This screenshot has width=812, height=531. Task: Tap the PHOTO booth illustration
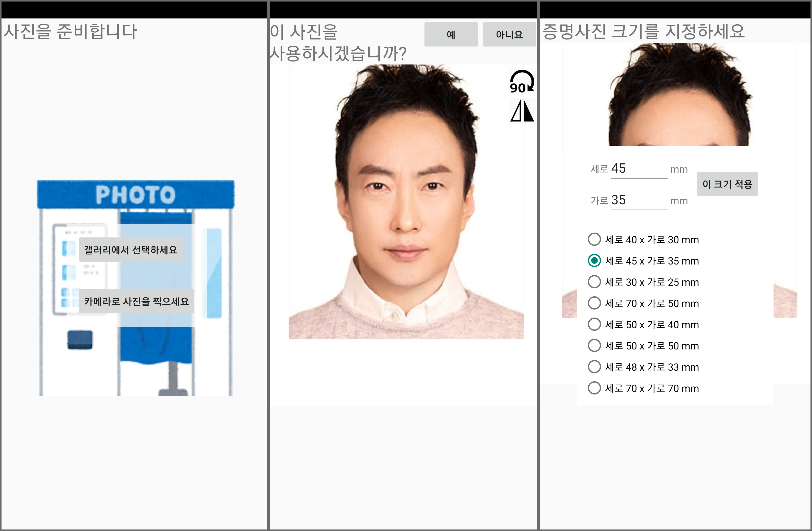(x=136, y=287)
